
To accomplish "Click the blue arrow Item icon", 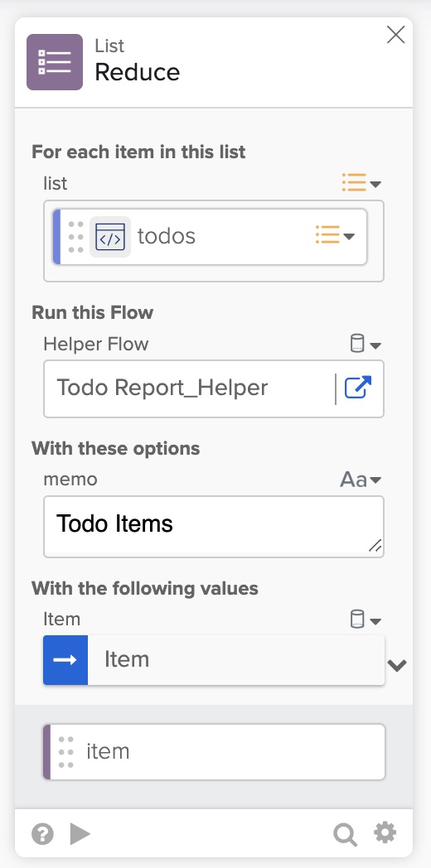I will [x=65, y=660].
